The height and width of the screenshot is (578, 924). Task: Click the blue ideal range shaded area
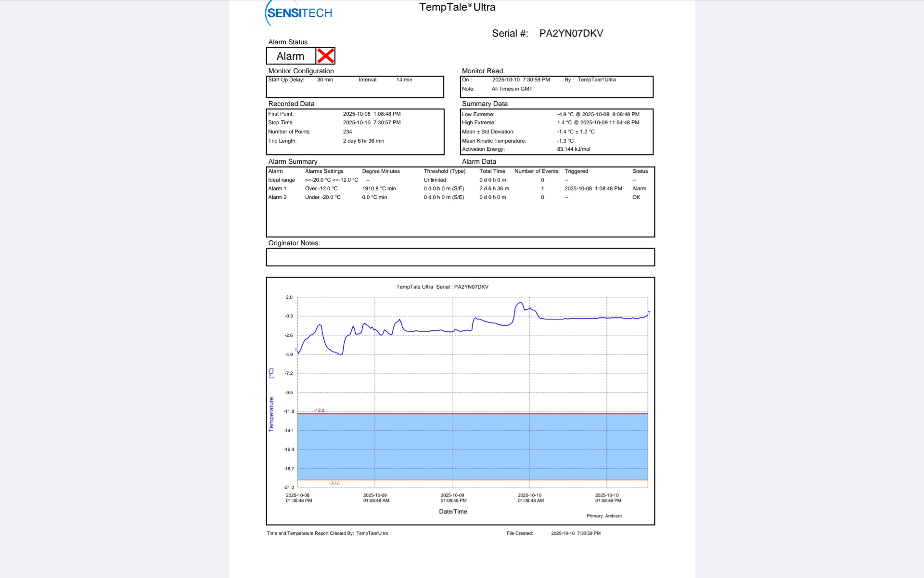[472, 447]
